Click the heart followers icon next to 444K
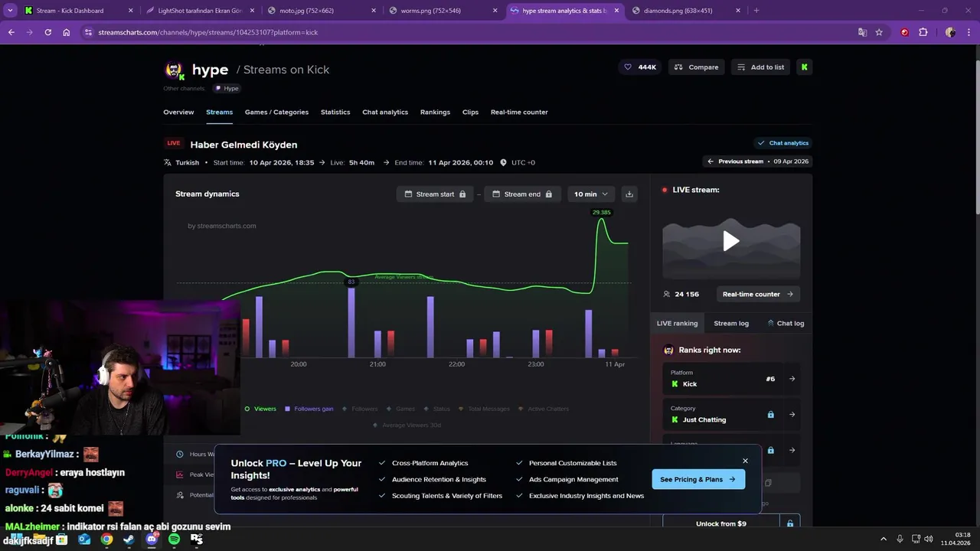 [x=628, y=67]
